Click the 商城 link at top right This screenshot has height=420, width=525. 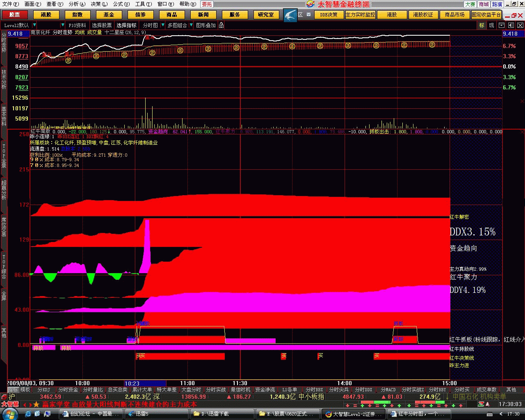coord(484,4)
